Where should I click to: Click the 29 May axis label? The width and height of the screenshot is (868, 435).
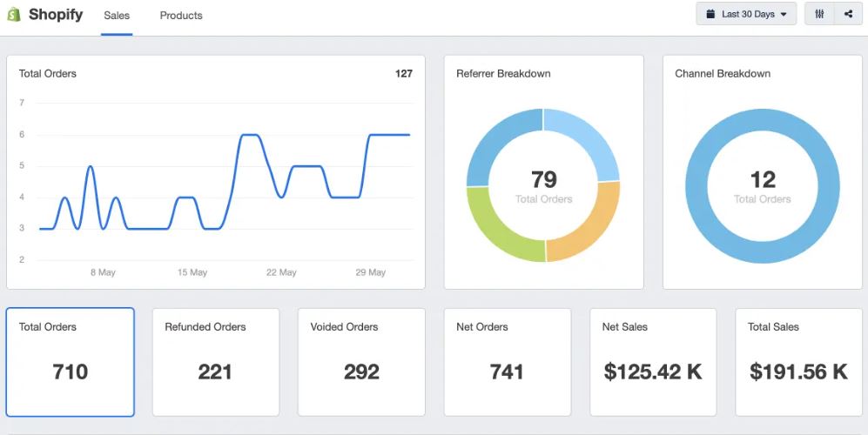(370, 272)
